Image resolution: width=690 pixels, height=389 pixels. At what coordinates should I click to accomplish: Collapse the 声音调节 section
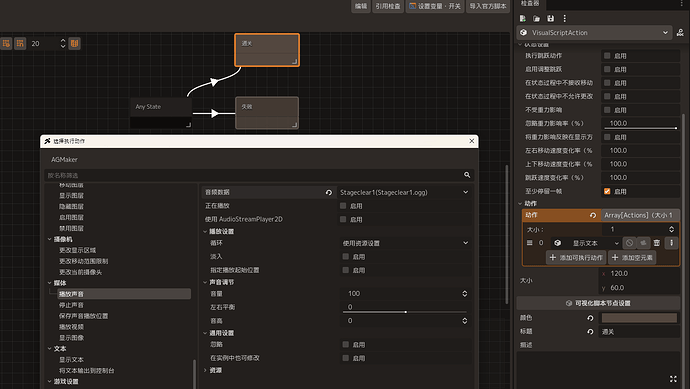tap(205, 282)
